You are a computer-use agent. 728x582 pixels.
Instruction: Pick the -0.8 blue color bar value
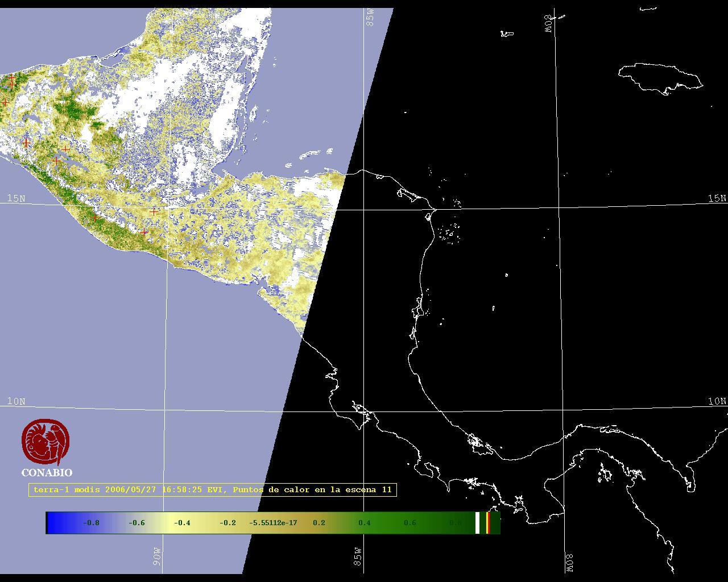pyautogui.click(x=91, y=523)
